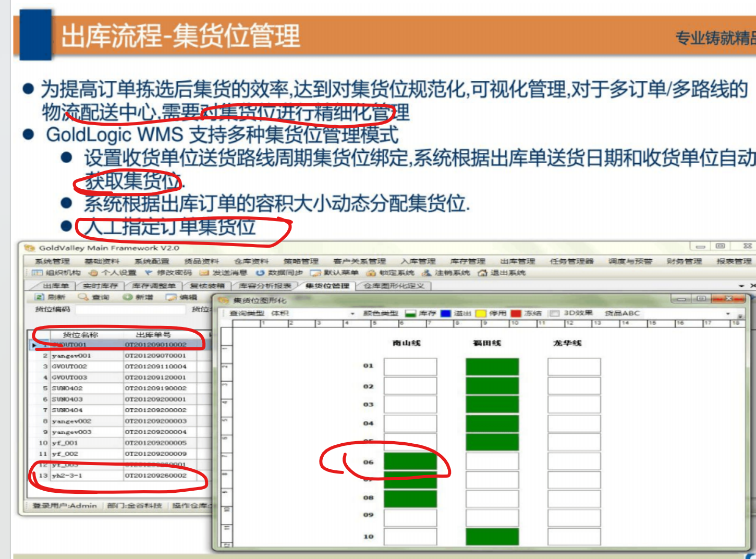Image resolution: width=756 pixels, height=559 pixels.
Task: Click the 刷新 refresh icon
Action: point(39,297)
